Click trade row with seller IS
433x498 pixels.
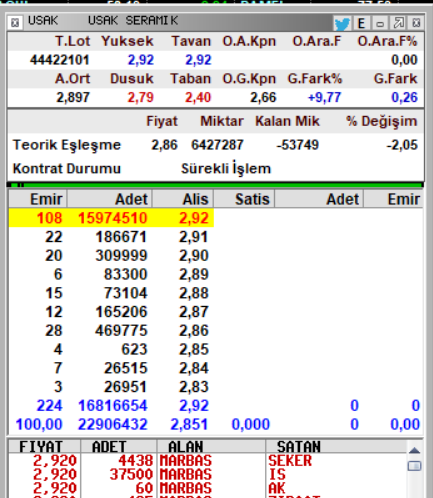[207, 475]
